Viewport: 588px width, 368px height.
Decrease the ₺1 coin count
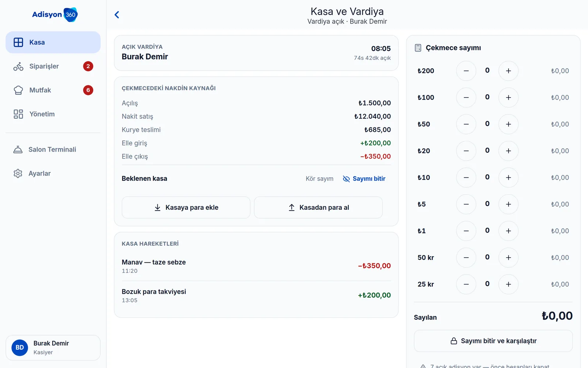(x=466, y=231)
